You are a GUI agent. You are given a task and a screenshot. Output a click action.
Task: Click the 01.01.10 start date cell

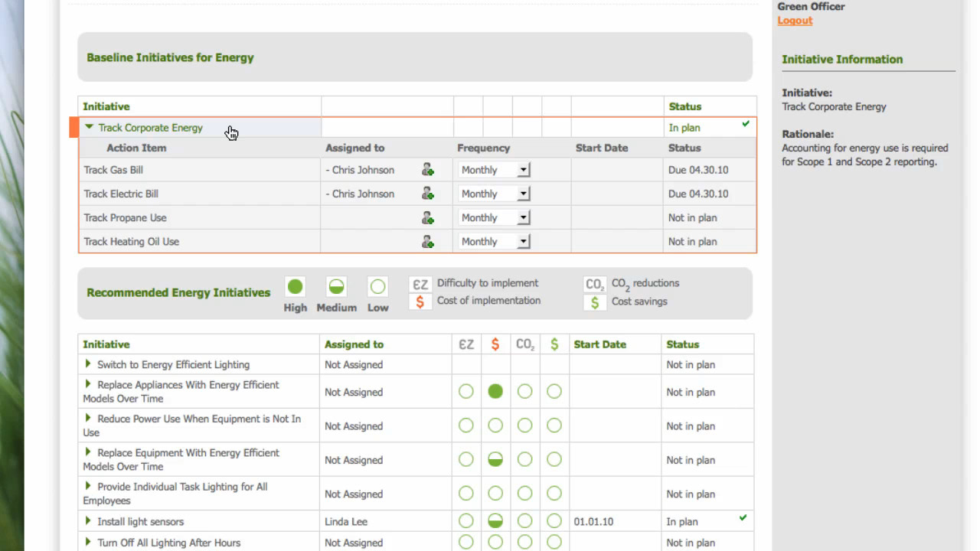tap(593, 521)
